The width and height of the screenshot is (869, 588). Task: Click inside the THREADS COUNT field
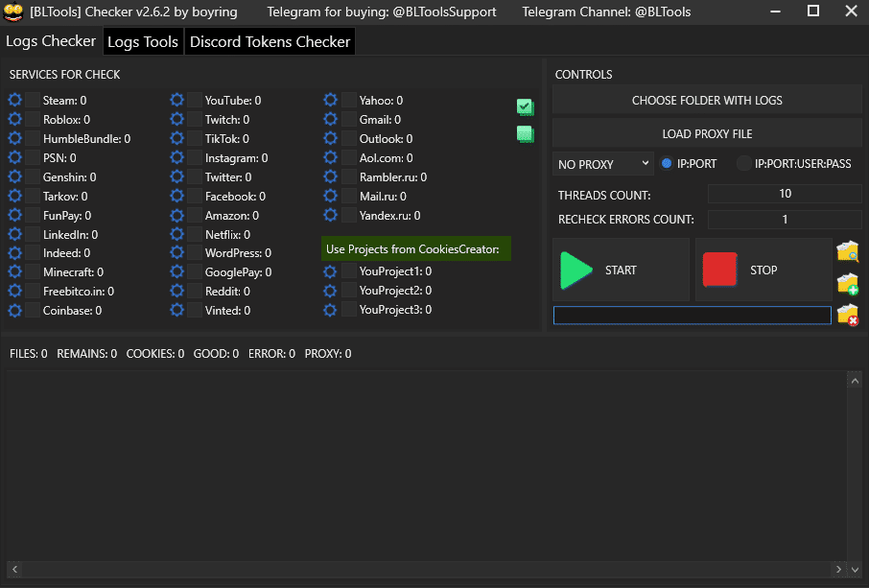(784, 194)
